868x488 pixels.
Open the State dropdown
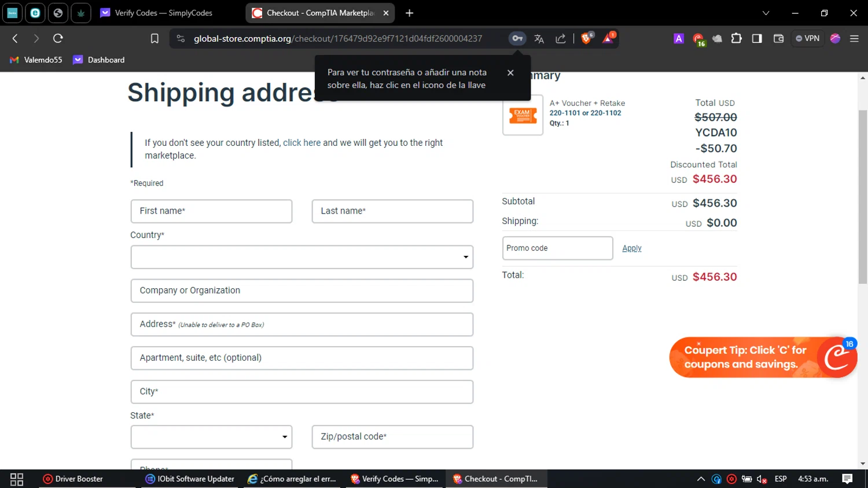click(211, 437)
